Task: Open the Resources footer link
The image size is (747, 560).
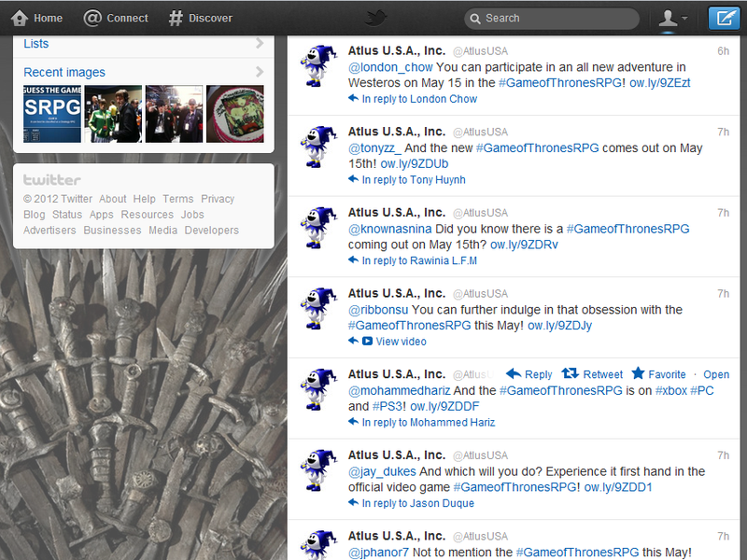Action: click(x=148, y=215)
